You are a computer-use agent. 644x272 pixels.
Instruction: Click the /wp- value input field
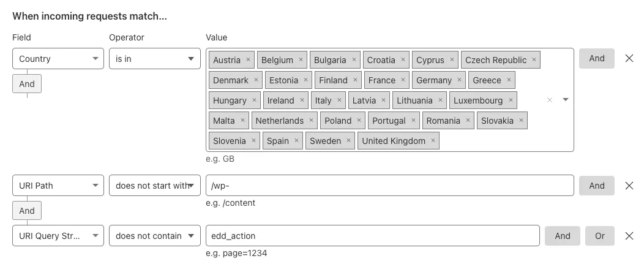click(x=389, y=186)
